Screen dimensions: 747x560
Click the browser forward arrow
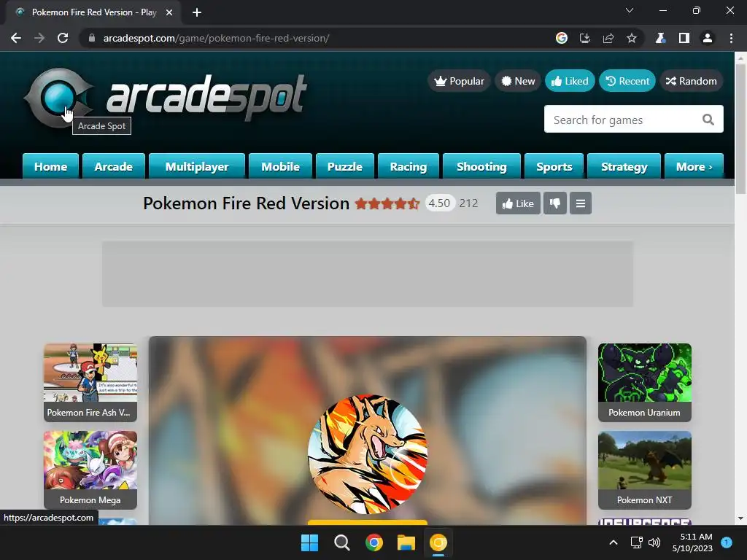39,38
